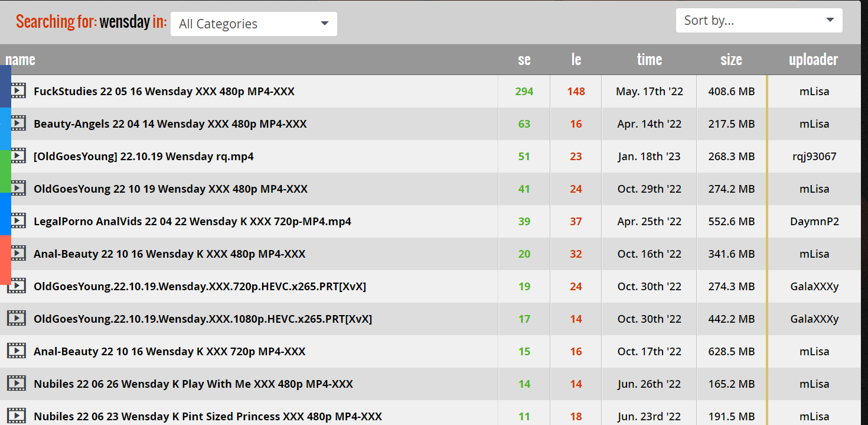Click the video icon in the 217.5 MB row
Screen dimensions: 868x425
pos(18,124)
